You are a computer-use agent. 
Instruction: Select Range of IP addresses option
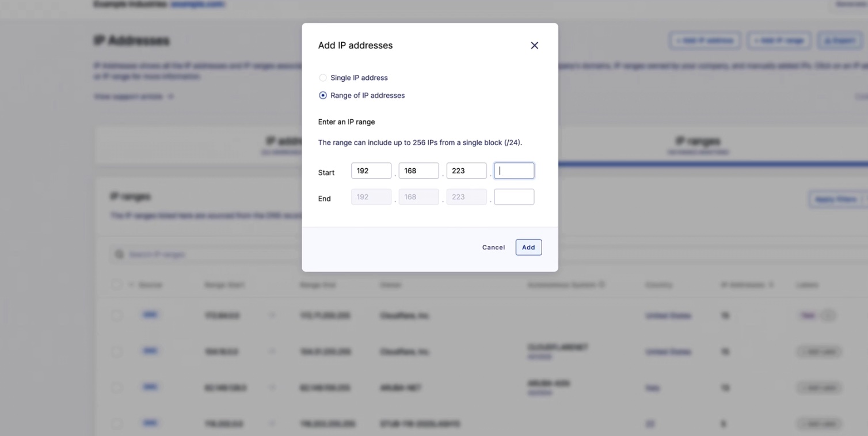click(361, 96)
